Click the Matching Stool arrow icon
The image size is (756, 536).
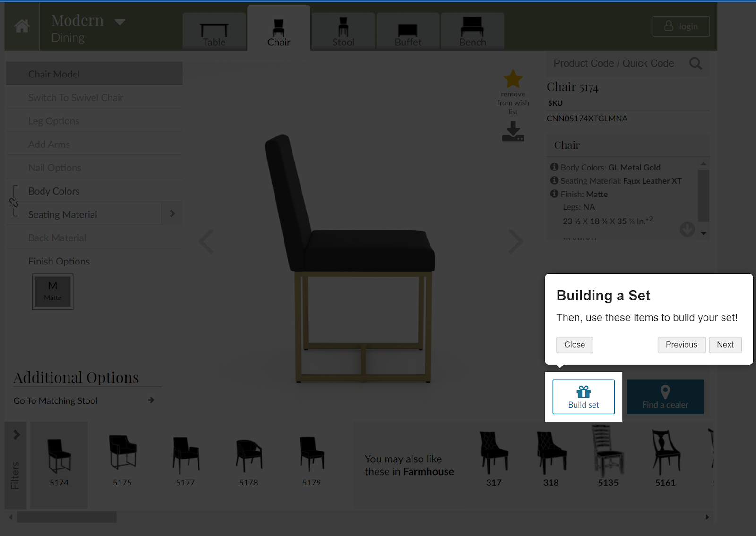click(151, 400)
